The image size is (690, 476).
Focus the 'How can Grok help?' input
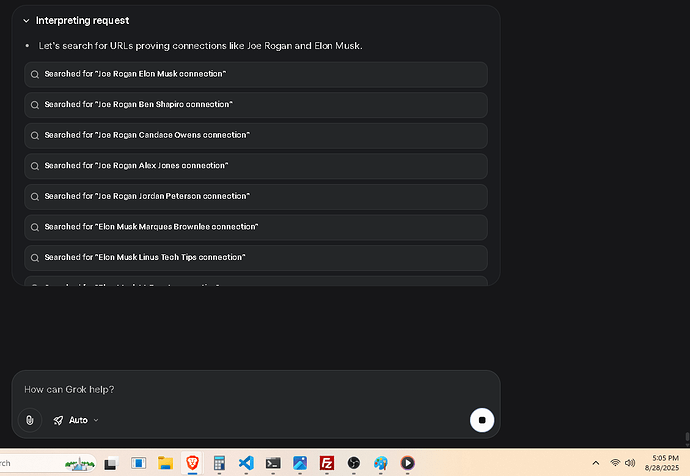tap(255, 389)
